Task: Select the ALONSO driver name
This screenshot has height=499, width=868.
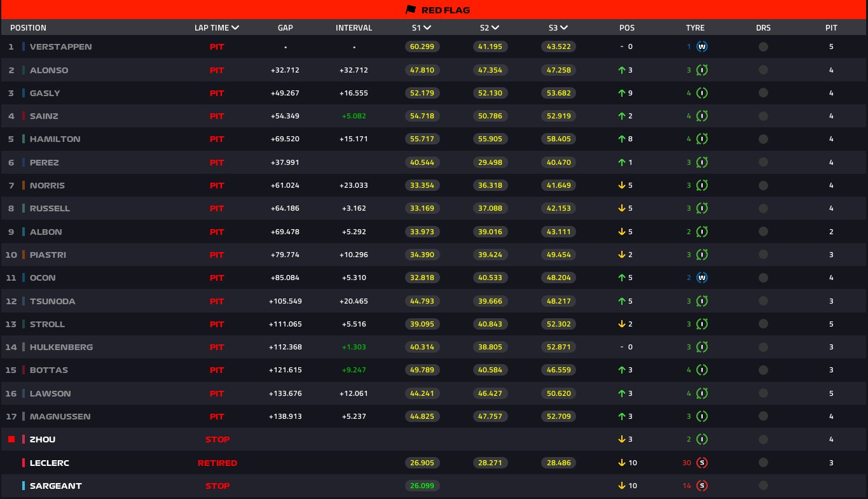Action: [49, 70]
